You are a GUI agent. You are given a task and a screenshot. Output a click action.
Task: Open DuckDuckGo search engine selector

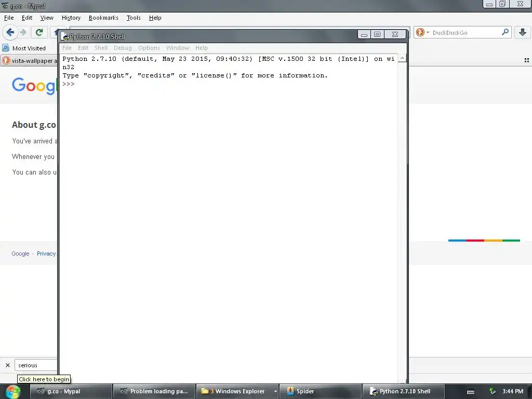pos(422,32)
